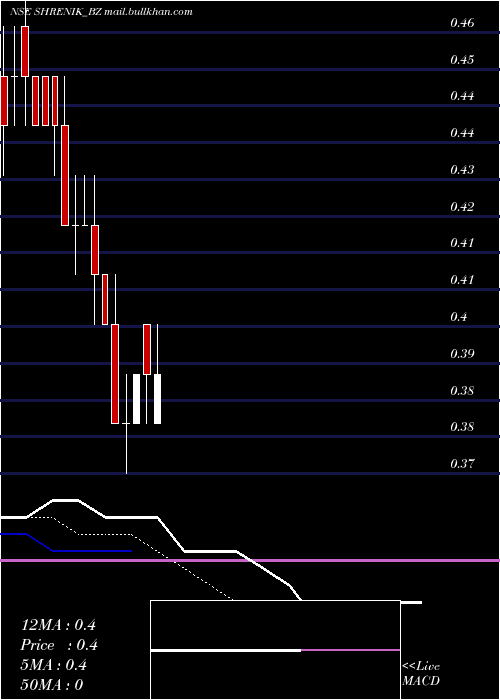500x700 pixels.
Task: Click the 0.42 price axis label
Action: point(462,207)
